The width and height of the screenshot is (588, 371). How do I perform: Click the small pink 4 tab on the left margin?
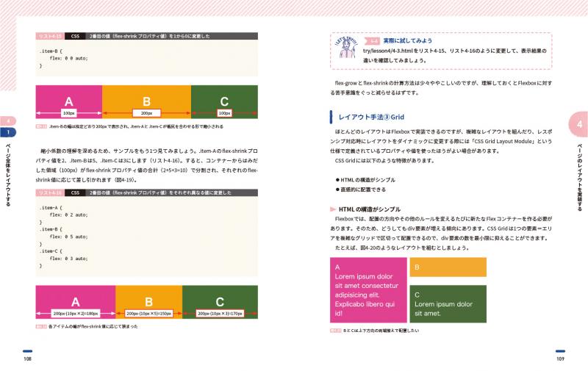click(8, 121)
